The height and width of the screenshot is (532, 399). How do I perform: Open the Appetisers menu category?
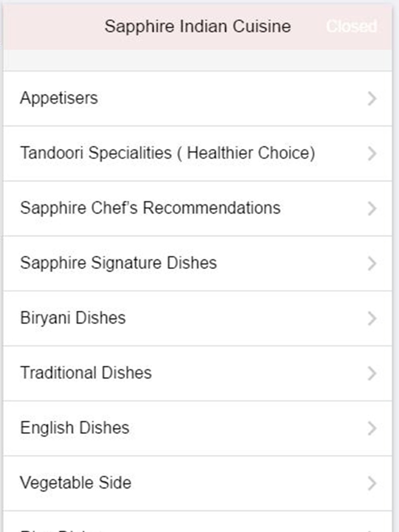[x=198, y=99]
